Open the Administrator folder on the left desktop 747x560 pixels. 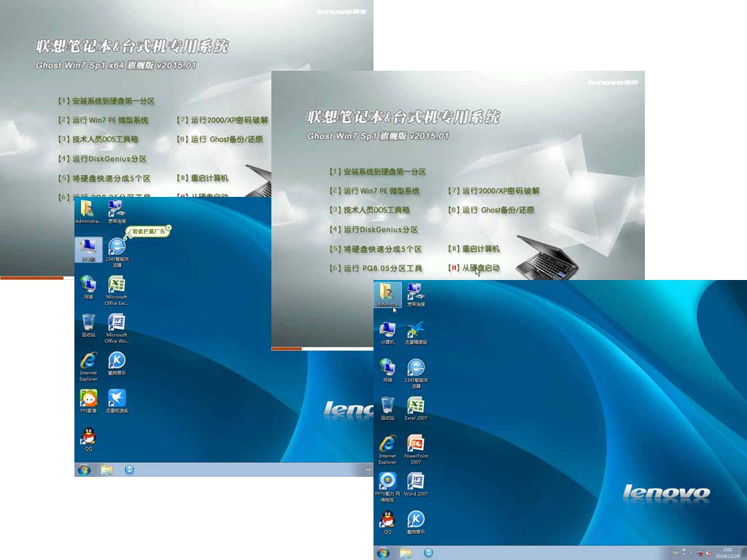click(x=88, y=211)
